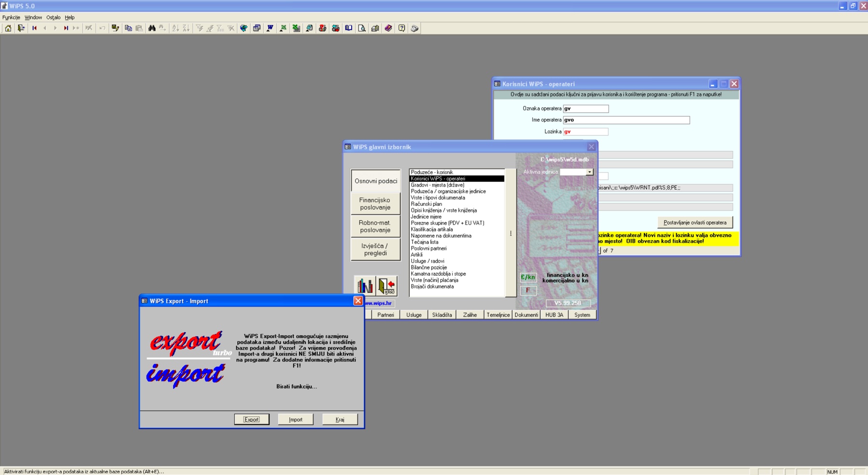Click the purple book toolbar icon
Viewport: 868px width, 475px height.
(x=388, y=28)
